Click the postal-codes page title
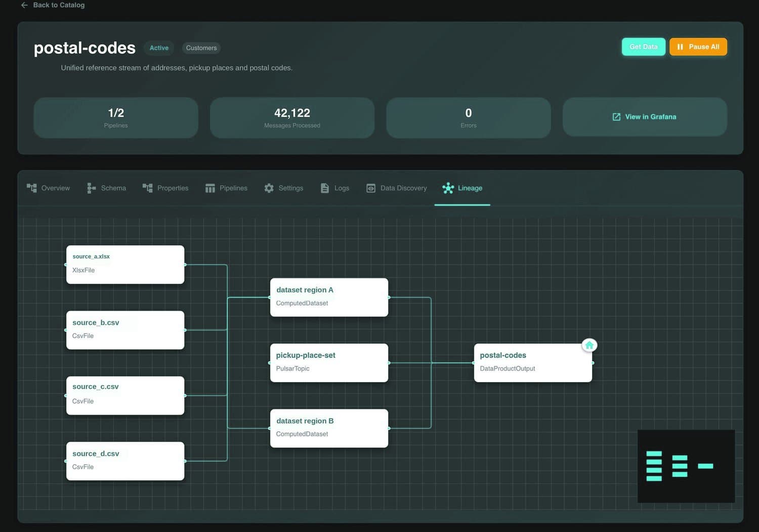The width and height of the screenshot is (759, 532). 85,48
